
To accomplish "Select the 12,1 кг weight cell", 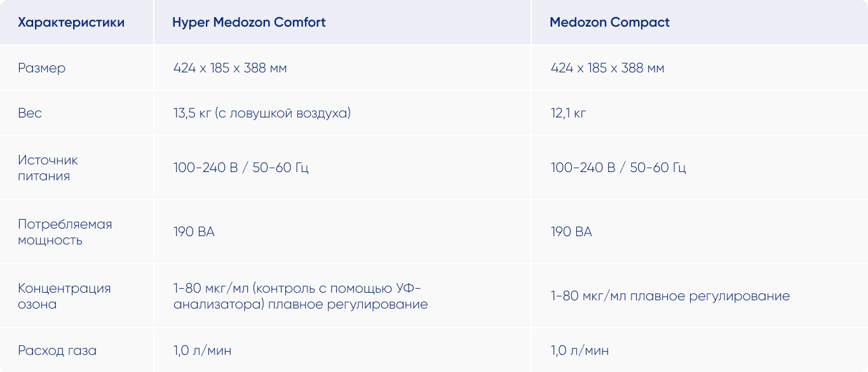I will coord(569,113).
